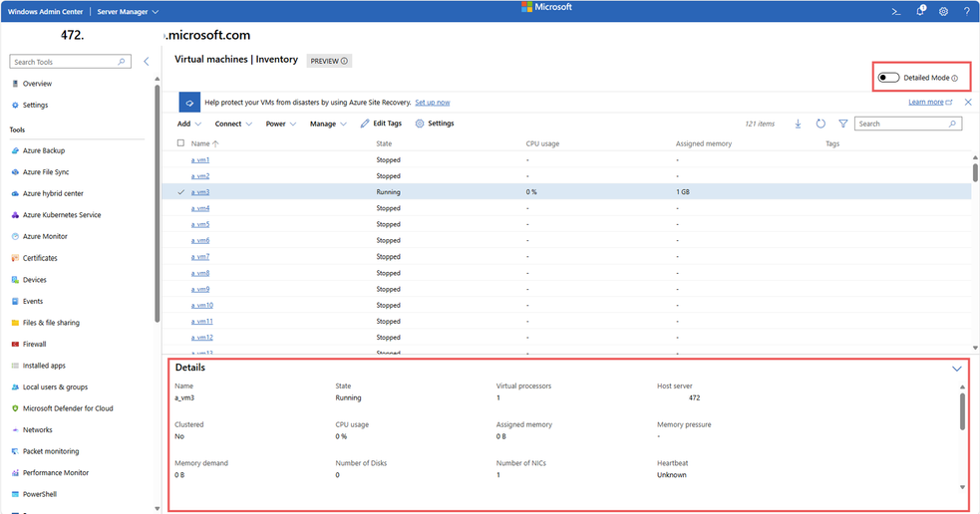980x514 pixels.
Task: Click the Azure hybrid center icon
Action: pyautogui.click(x=15, y=193)
